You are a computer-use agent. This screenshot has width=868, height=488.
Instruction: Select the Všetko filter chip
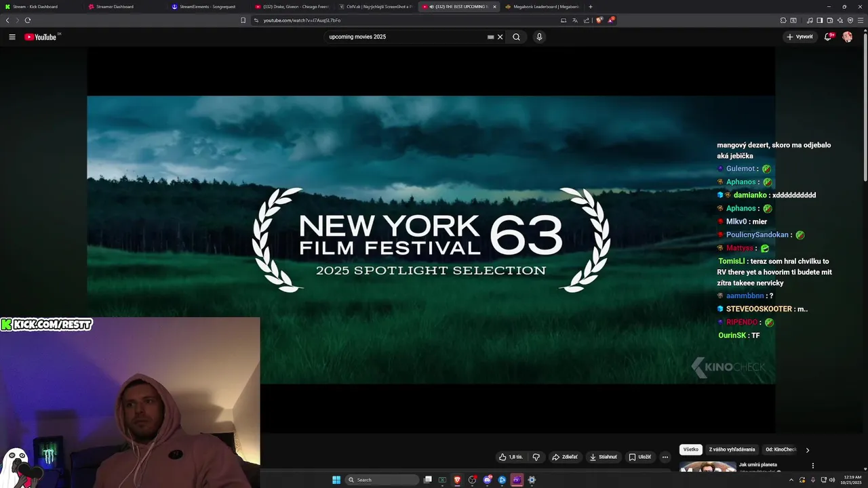point(691,449)
